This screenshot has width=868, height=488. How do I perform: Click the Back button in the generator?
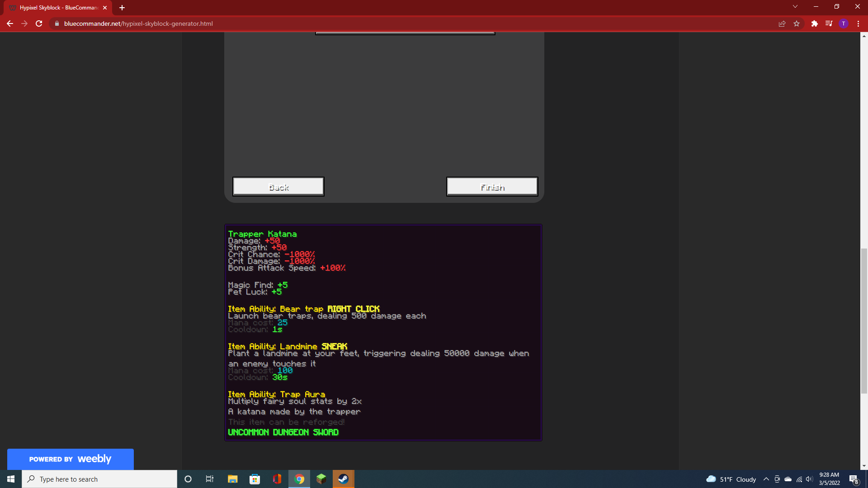coord(278,187)
